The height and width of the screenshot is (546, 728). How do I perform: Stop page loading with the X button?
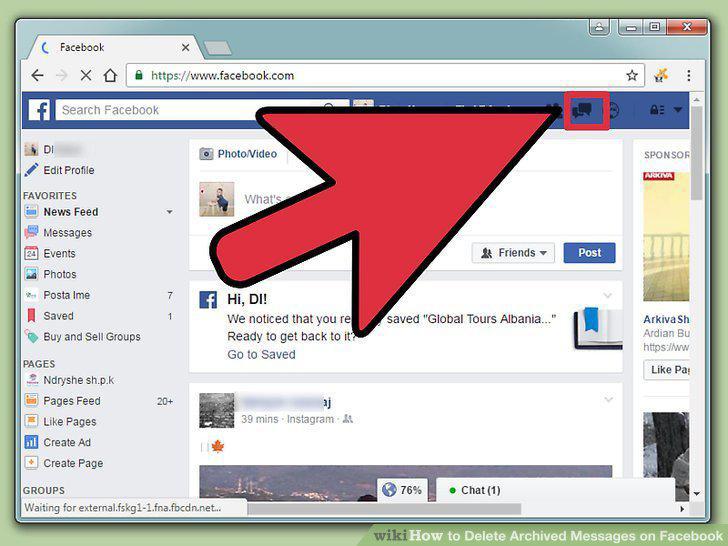point(86,75)
